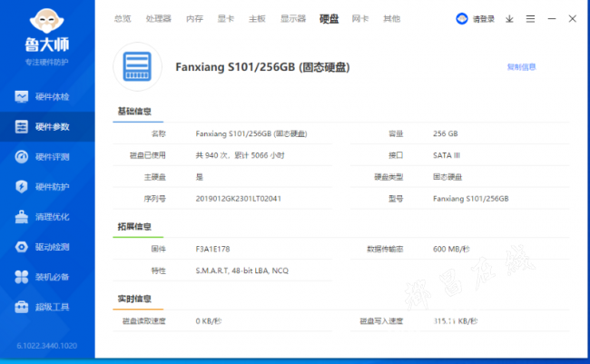The height and width of the screenshot is (364, 590).
Task: Open 驱动检测 driver check
Action: 47,247
